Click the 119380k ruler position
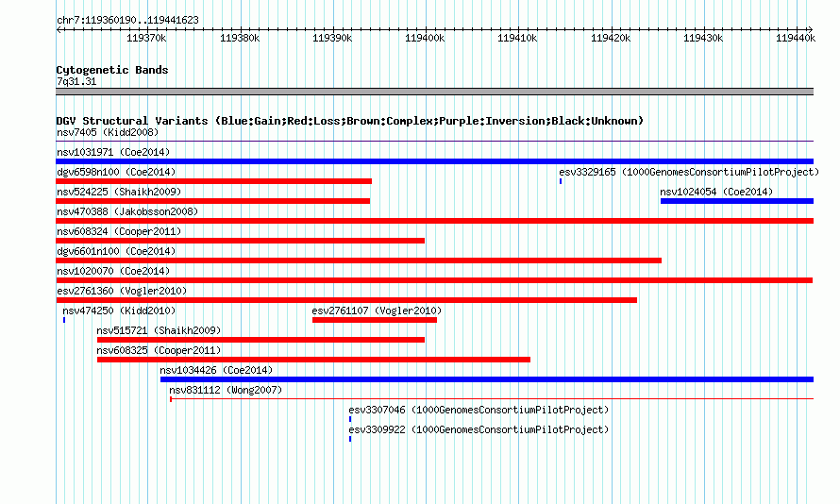This screenshot has height=504, width=840. [x=240, y=38]
